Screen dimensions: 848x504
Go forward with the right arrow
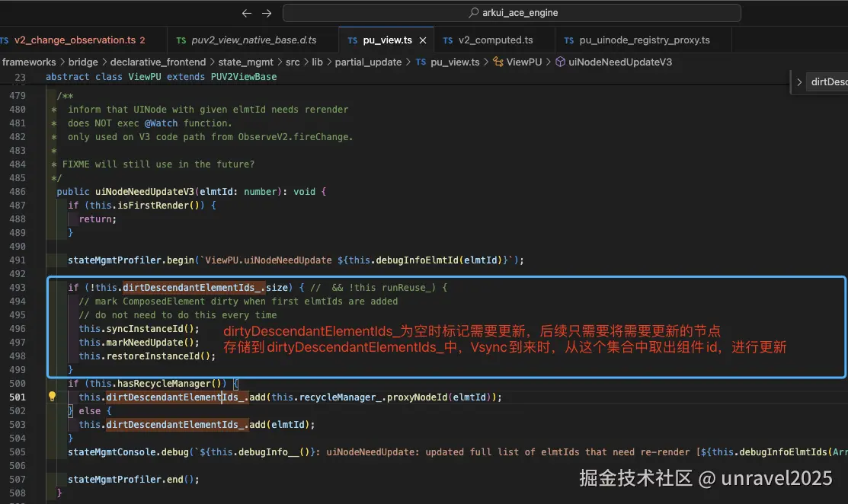click(x=267, y=13)
